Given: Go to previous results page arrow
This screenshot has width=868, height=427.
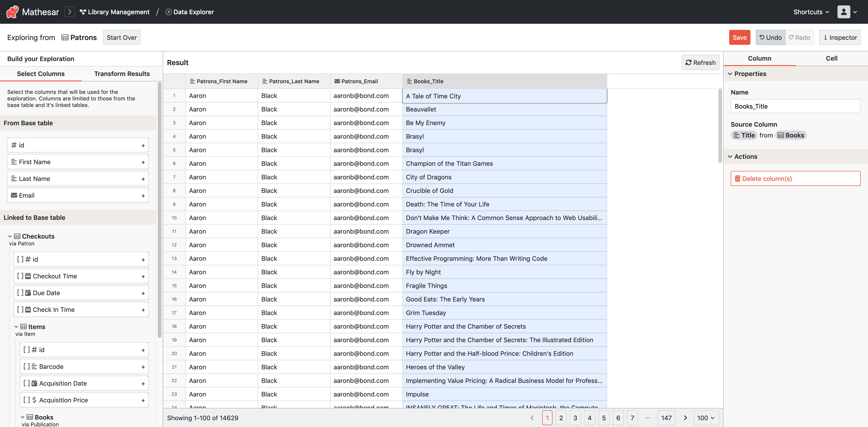Looking at the screenshot, I should click(x=532, y=418).
